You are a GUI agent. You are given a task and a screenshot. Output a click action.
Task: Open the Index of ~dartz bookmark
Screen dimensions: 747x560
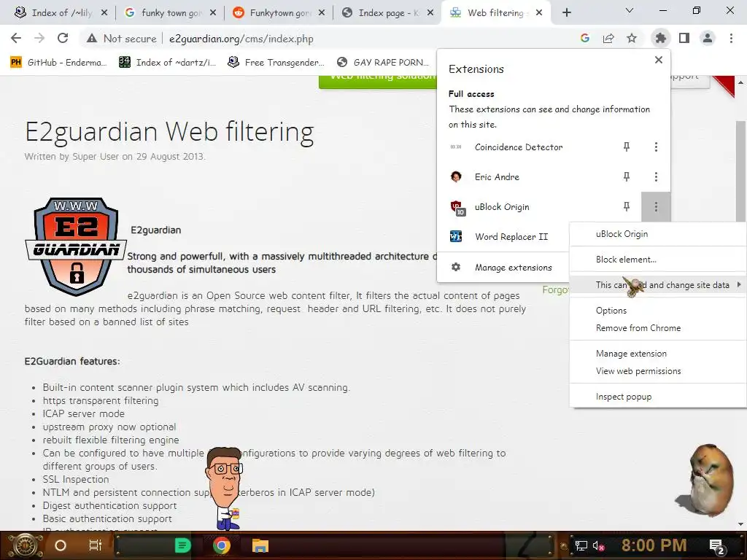167,63
